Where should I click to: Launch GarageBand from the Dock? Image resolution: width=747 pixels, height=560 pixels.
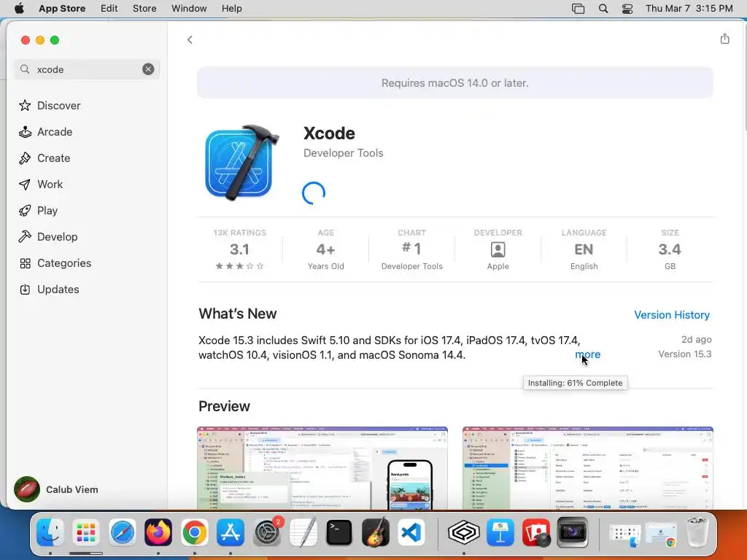click(x=376, y=532)
